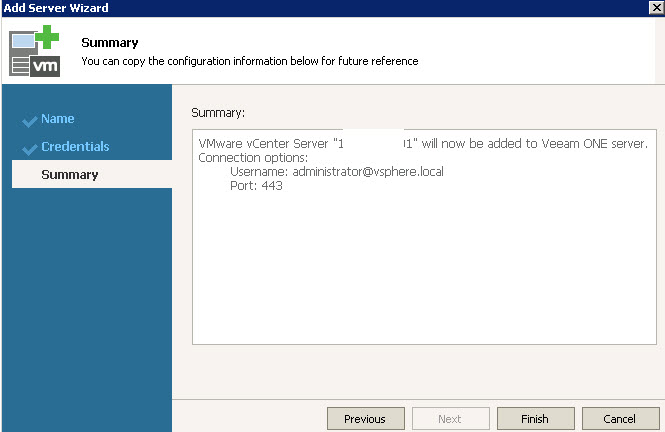Select the Summary step in sidebar
The height and width of the screenshot is (432, 665).
pos(69,175)
